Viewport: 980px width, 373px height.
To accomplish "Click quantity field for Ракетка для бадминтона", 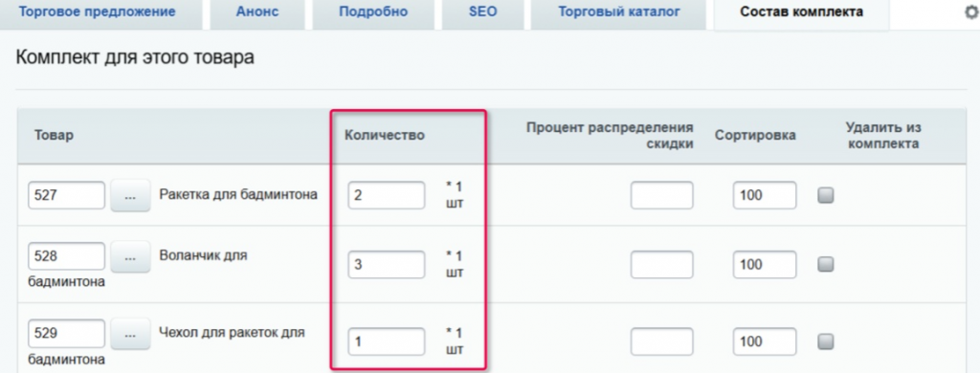I will pyautogui.click(x=387, y=195).
